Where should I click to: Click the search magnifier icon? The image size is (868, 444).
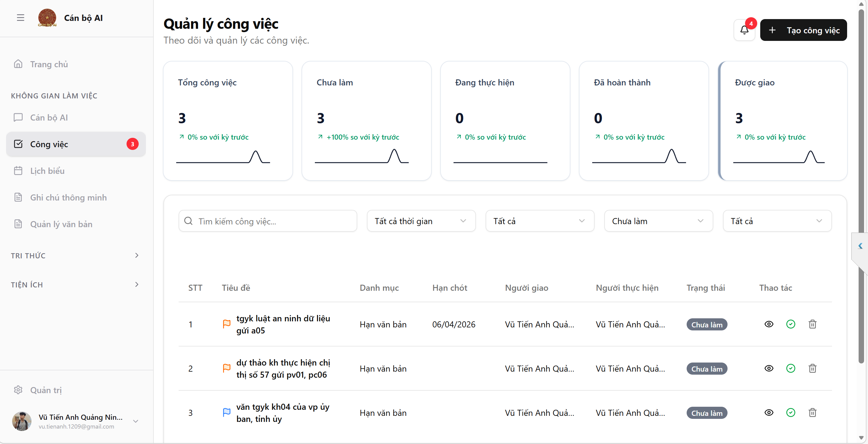click(188, 221)
